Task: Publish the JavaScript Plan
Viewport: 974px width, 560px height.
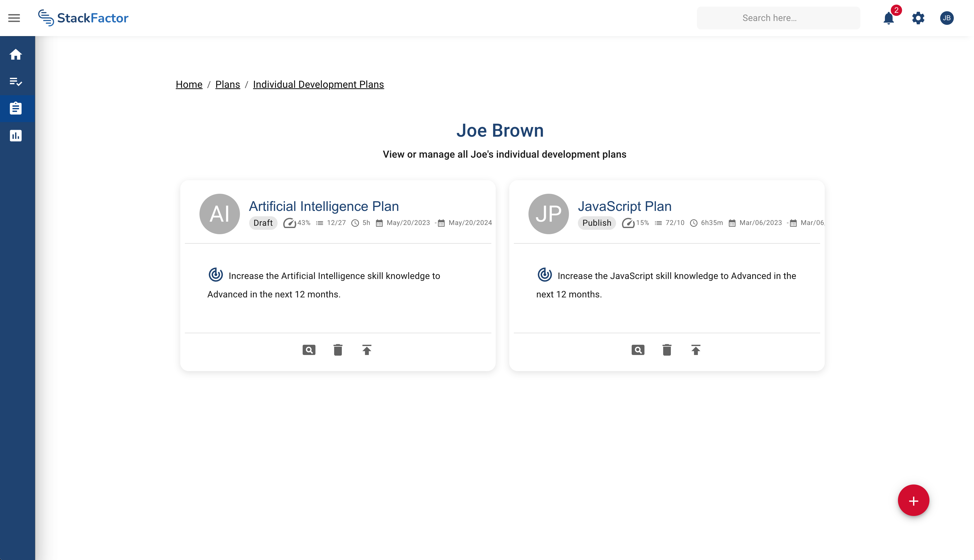Action: [695, 350]
